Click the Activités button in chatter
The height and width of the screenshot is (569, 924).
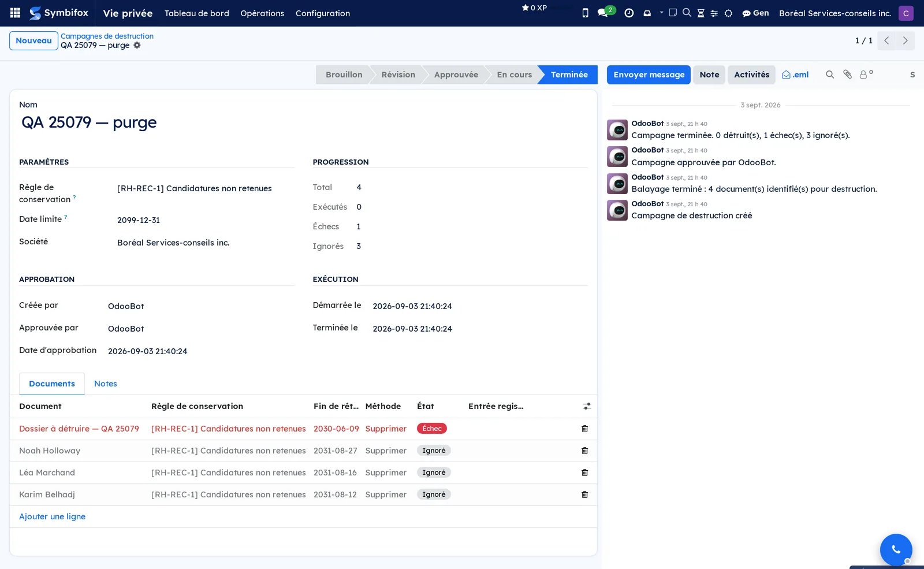(x=751, y=75)
